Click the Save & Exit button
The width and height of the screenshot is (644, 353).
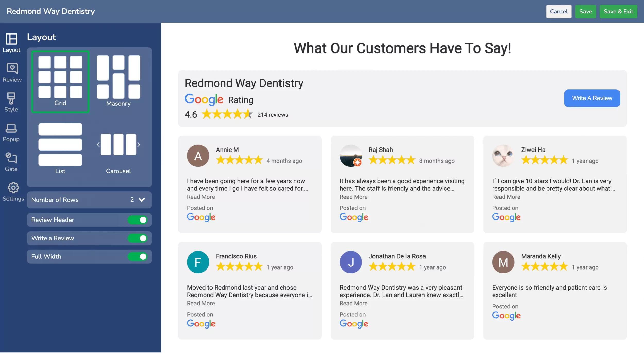pos(618,12)
